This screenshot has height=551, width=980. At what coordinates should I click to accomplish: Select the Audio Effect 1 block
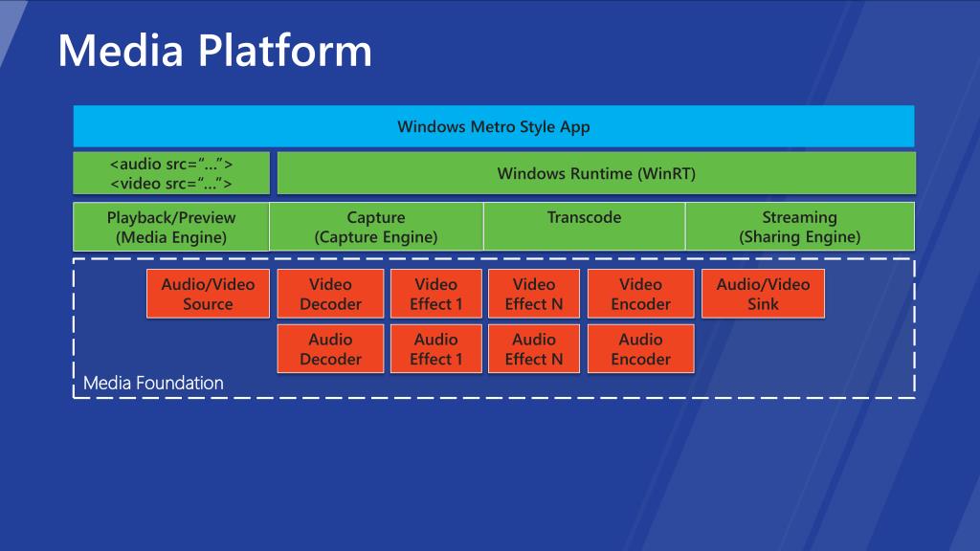[x=436, y=348]
